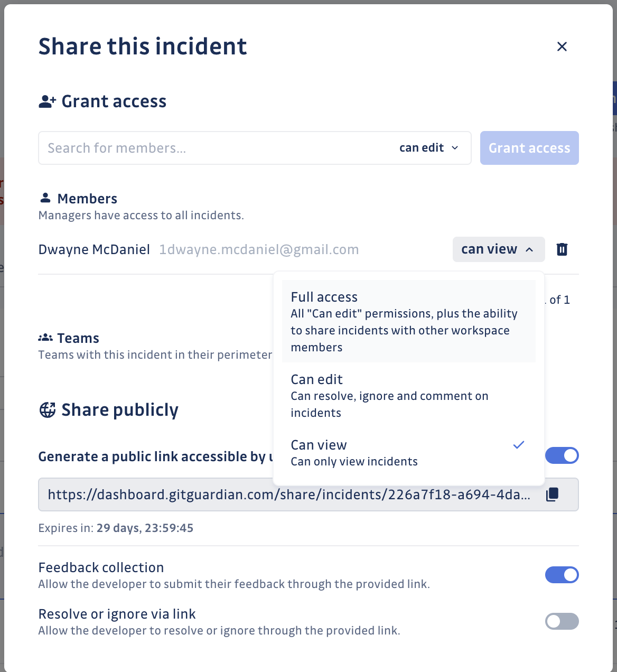Delete Dwayne McDaniel using the trash icon
This screenshot has height=672, width=617.
click(562, 249)
